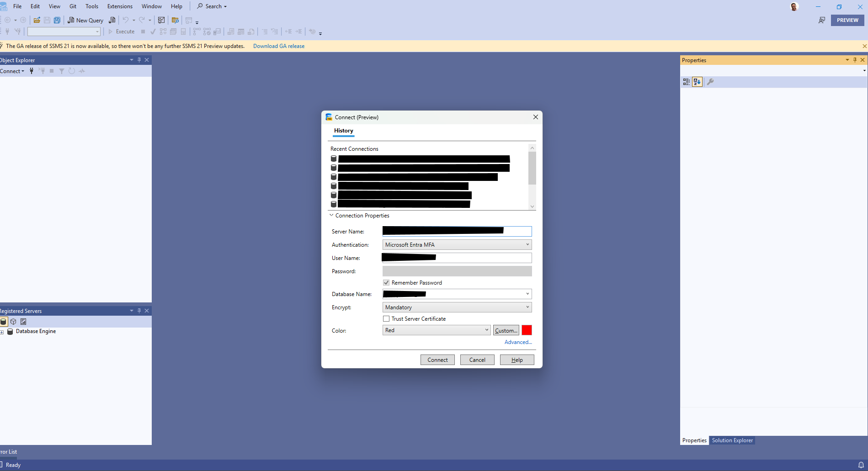This screenshot has width=868, height=471.
Task: Open the Object Explorer window options dropdown arrow
Action: point(132,60)
